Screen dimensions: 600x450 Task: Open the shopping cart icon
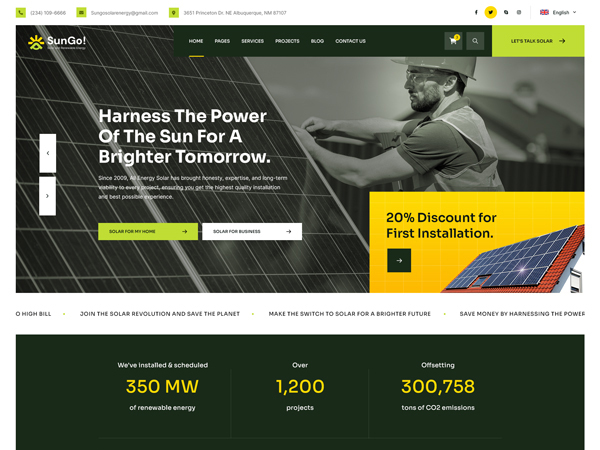click(x=453, y=41)
